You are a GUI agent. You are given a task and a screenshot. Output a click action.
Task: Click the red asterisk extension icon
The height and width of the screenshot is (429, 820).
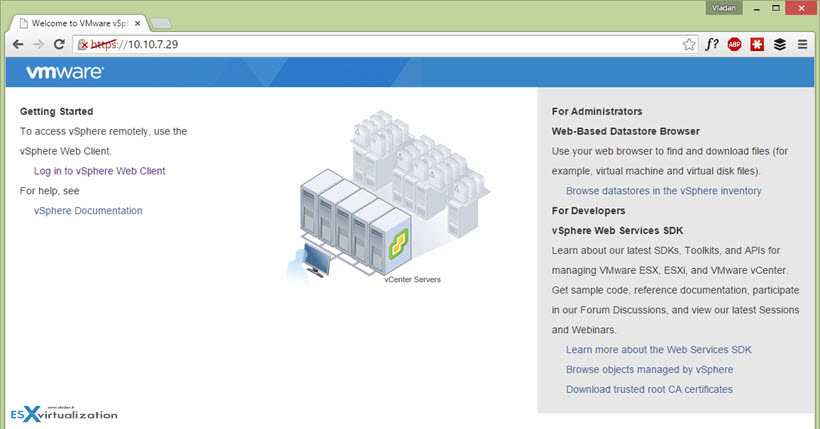point(757,44)
